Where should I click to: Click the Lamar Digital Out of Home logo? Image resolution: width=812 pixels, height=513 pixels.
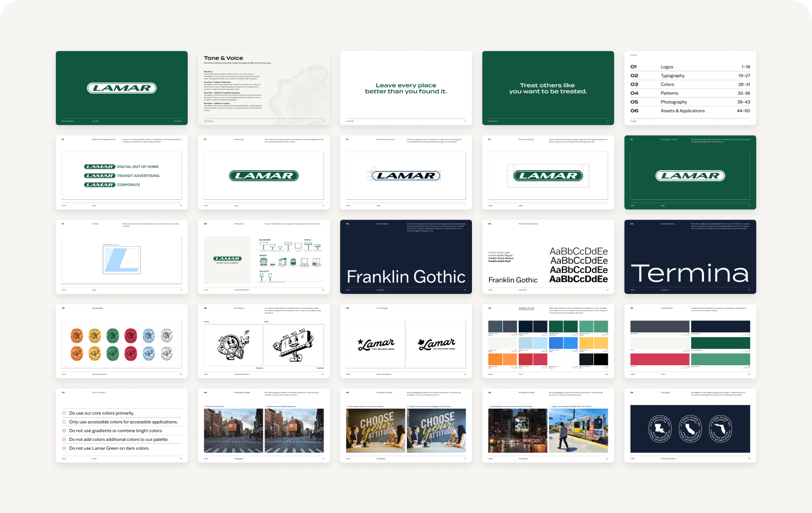coord(121,166)
